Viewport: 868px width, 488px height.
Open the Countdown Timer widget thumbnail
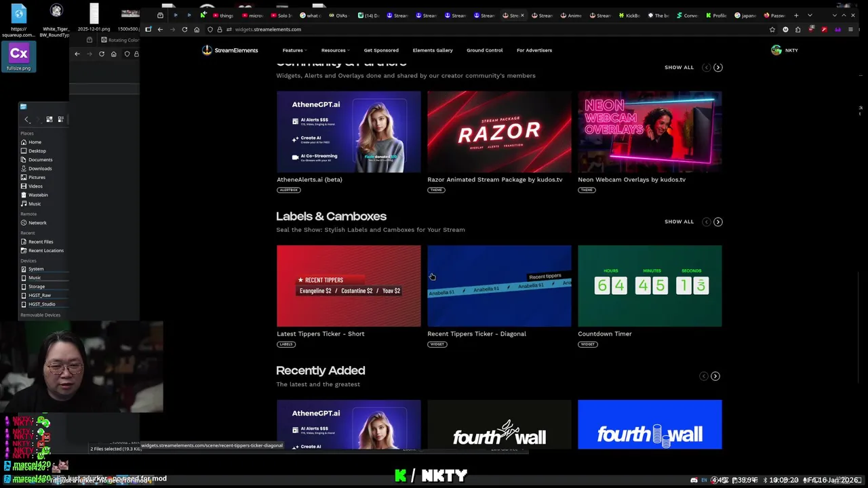tap(650, 285)
